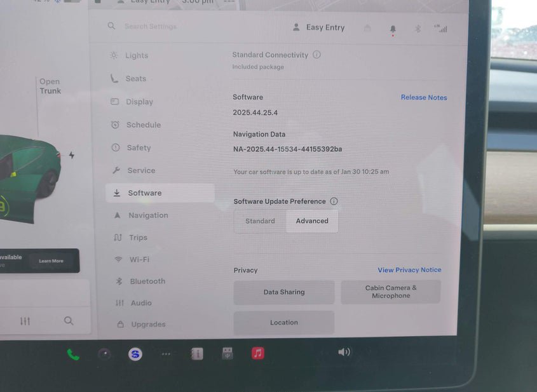The image size is (537, 392).
Task: Open the Manual info app in dock
Action: [197, 354]
